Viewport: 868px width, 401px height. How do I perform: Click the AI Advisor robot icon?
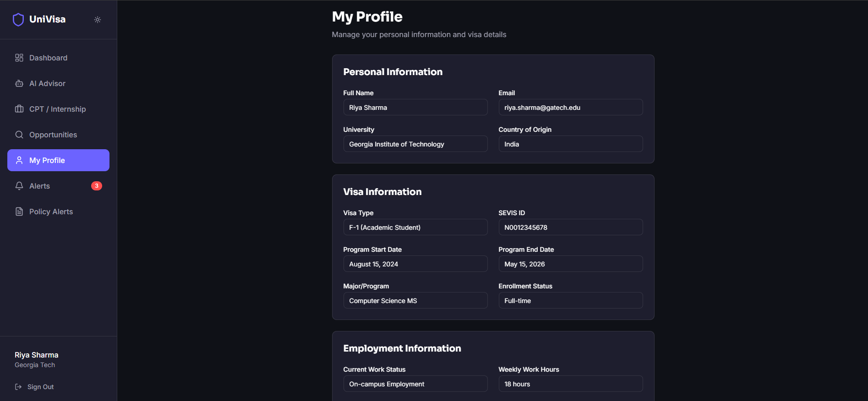pos(19,83)
